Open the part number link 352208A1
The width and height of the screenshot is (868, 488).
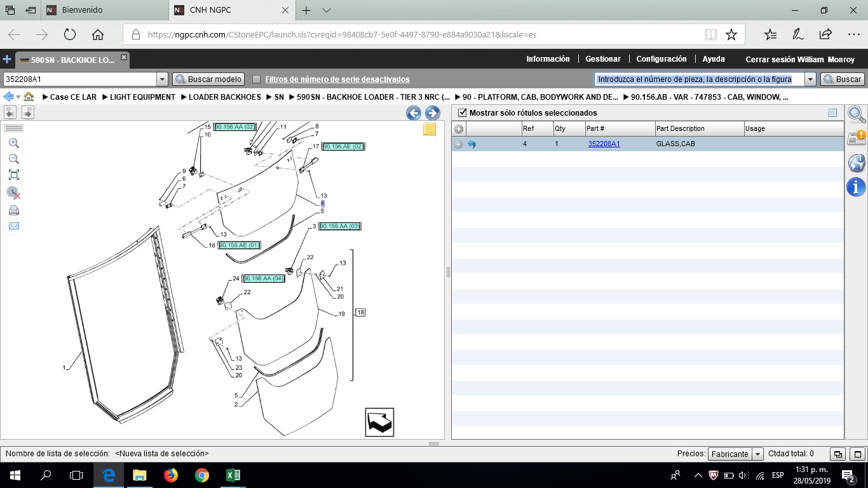604,144
